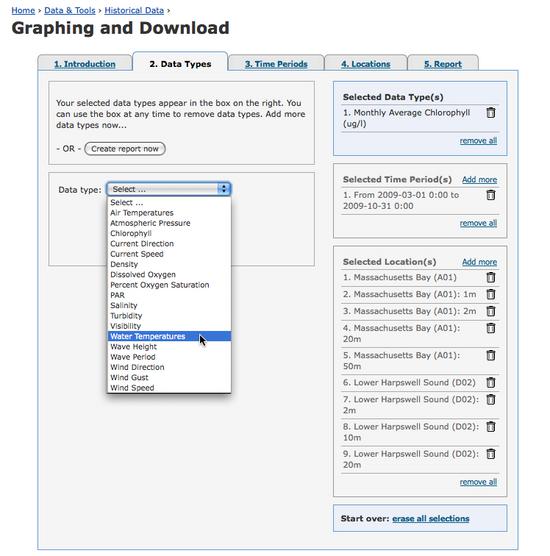
Task: Remove Massachusetts Bay (A01): 50m using trash icon
Action: click(x=491, y=355)
